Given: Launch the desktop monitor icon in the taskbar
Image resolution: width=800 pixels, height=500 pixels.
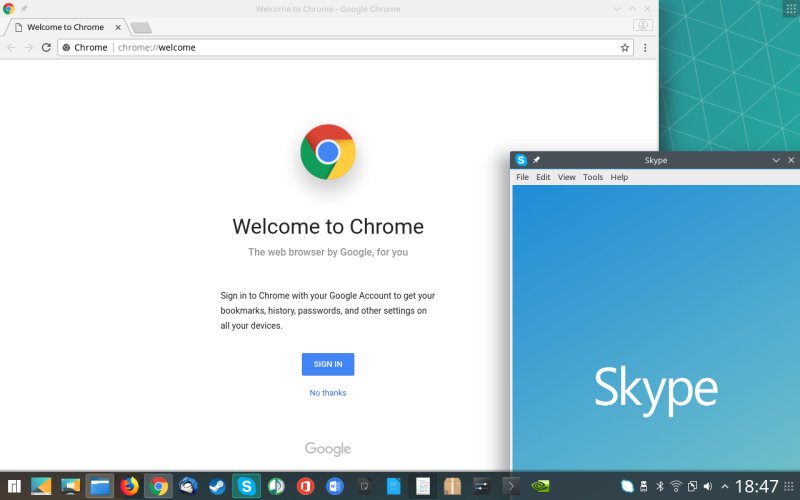Looking at the screenshot, I should click(70, 486).
